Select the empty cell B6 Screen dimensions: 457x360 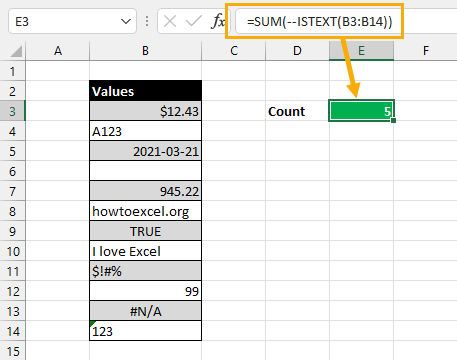(145, 171)
